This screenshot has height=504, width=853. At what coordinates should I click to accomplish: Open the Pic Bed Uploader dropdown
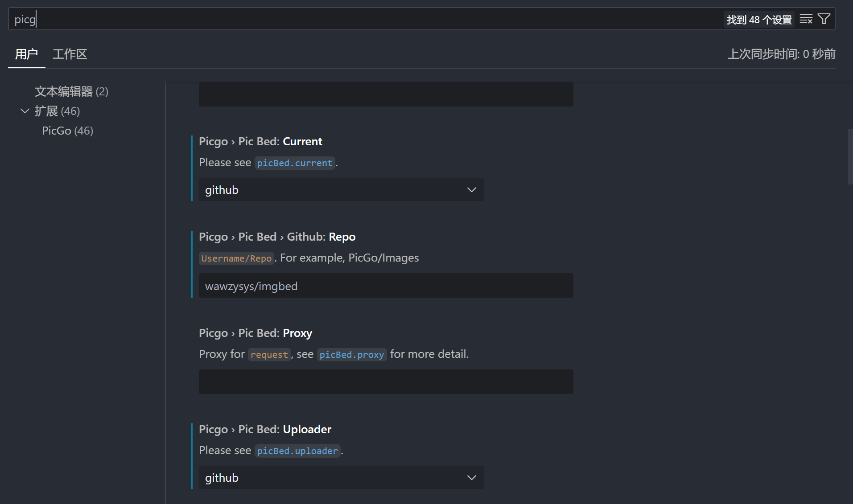(341, 478)
